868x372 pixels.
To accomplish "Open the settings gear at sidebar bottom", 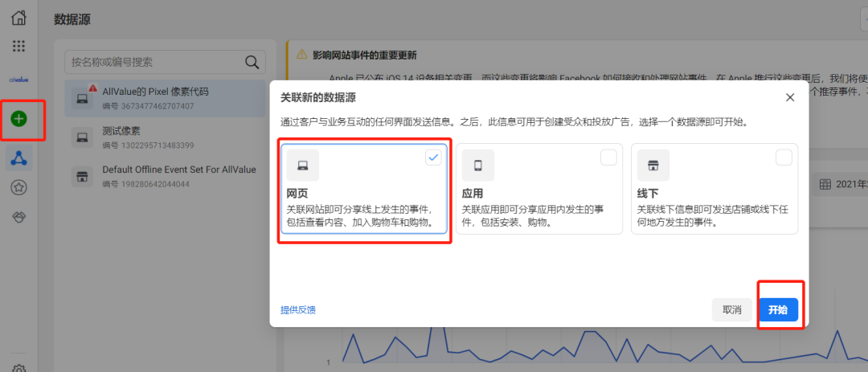I will 18,369.
